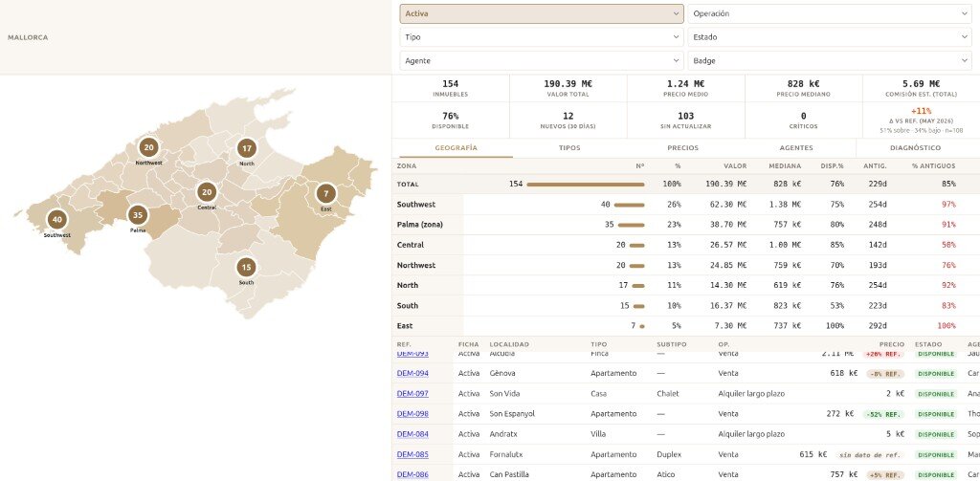
Task: Click the 5.69 M€ Comisión Est. card
Action: pyautogui.click(x=922, y=88)
